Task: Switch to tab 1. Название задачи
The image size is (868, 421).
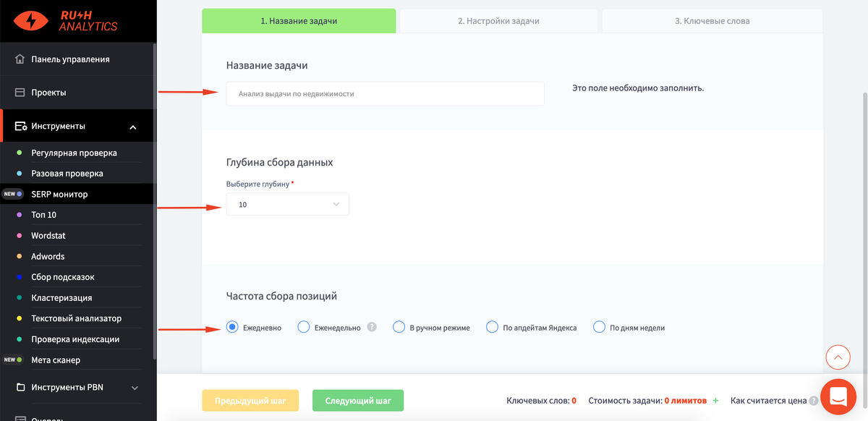Action: [299, 21]
